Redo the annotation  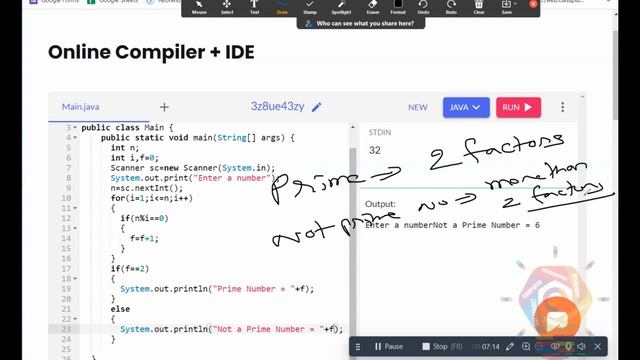coord(451,7)
